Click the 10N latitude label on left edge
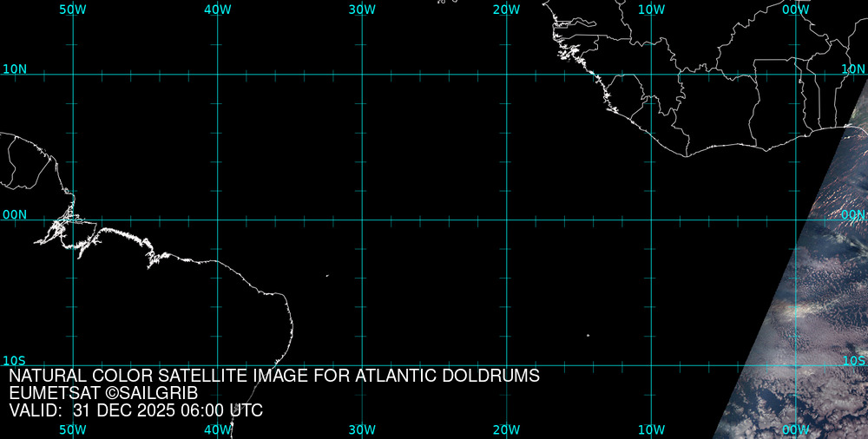 pyautogui.click(x=15, y=69)
